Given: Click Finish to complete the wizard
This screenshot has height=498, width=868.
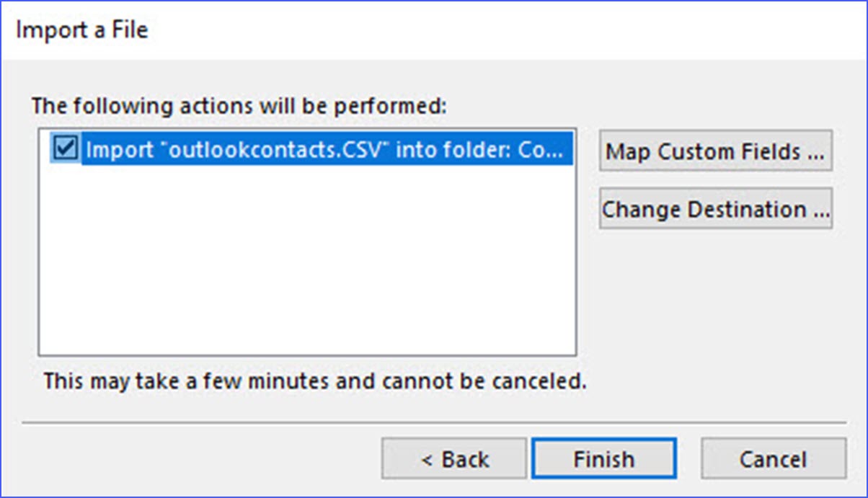Looking at the screenshot, I should 604,458.
